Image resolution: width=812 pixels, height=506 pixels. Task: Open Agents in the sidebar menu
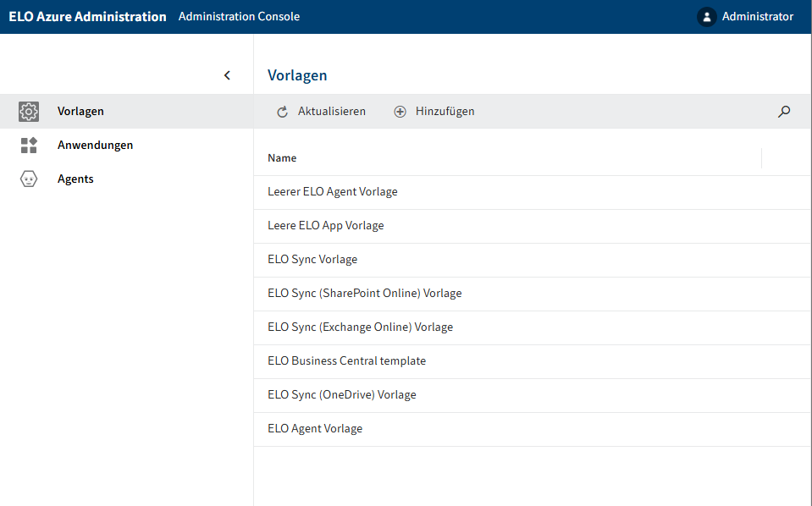[x=127, y=179]
